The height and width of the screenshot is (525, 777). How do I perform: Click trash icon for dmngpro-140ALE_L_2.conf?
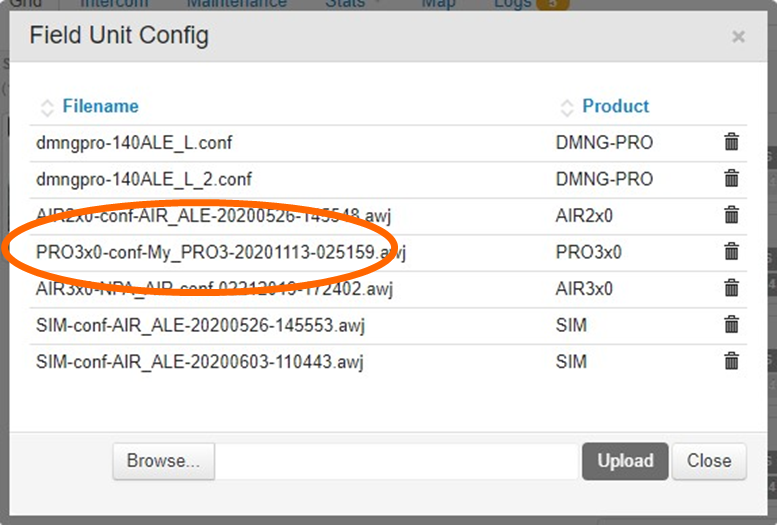[731, 179]
